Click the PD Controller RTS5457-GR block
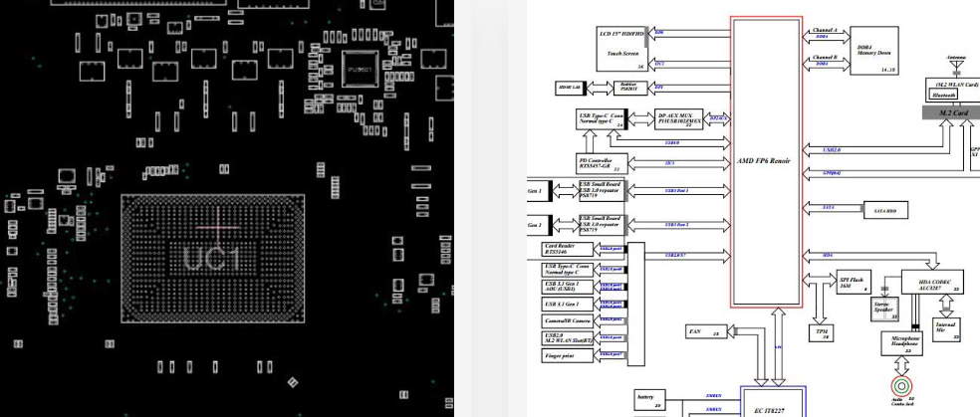The height and width of the screenshot is (417, 980). coord(601,164)
